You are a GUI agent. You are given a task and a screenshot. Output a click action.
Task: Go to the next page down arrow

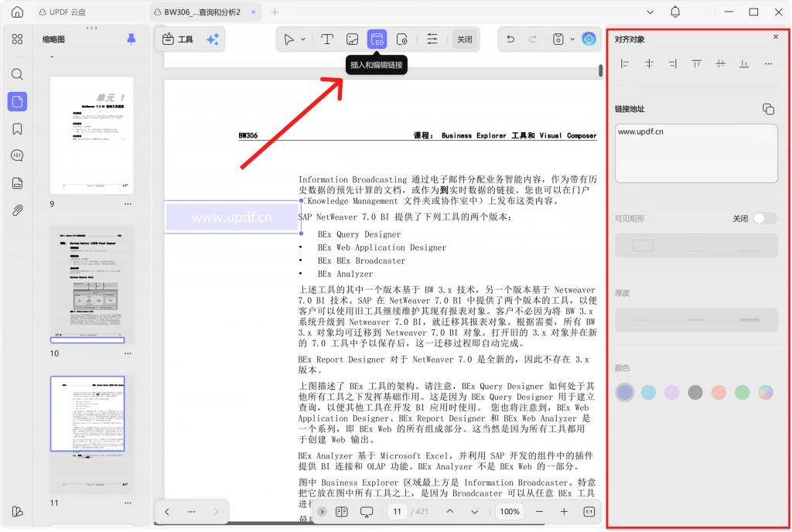coord(474,512)
